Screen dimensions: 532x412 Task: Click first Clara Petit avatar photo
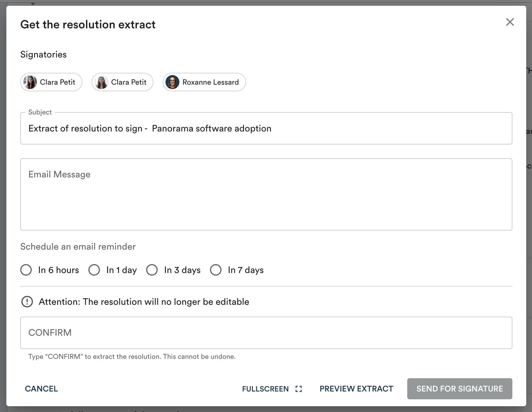(30, 82)
